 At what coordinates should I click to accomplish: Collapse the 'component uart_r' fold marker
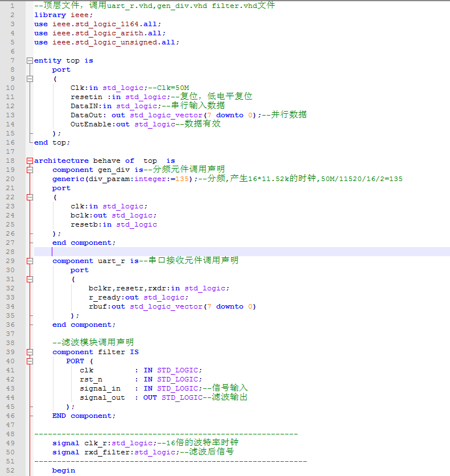[x=30, y=261]
